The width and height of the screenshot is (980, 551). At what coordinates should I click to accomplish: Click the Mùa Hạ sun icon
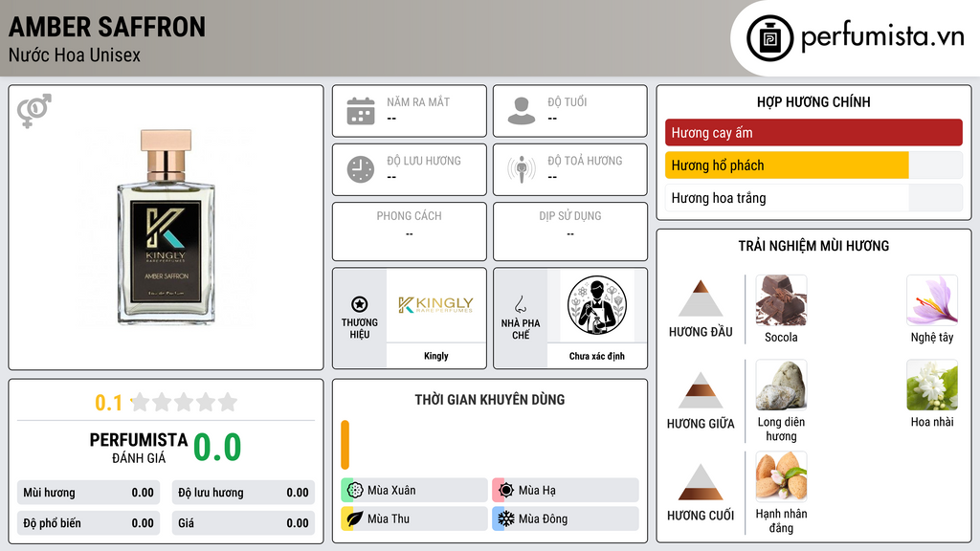506,491
